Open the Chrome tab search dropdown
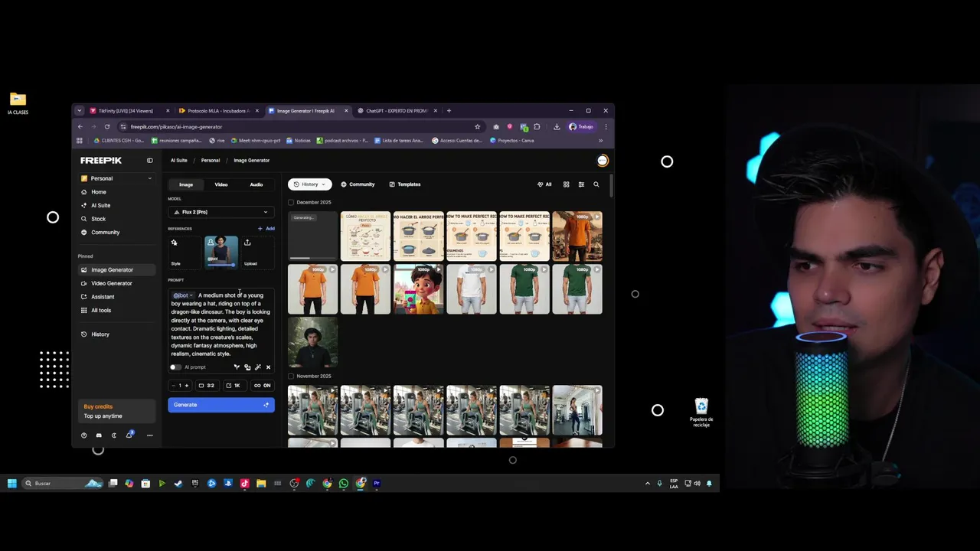This screenshot has height=551, width=980. pos(79,111)
